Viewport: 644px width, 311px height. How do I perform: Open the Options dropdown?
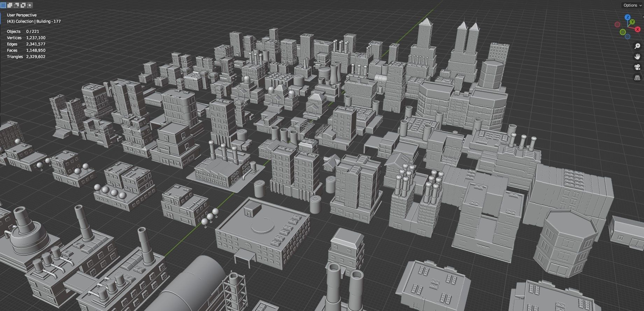tap(632, 5)
